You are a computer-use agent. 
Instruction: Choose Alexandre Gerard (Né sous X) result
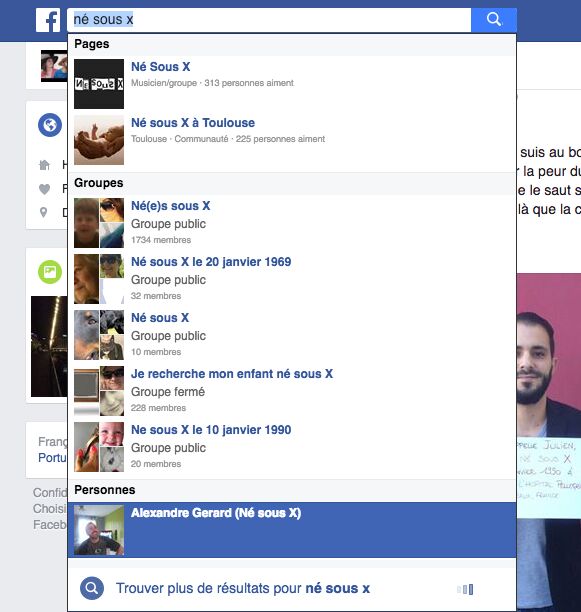tap(292, 530)
